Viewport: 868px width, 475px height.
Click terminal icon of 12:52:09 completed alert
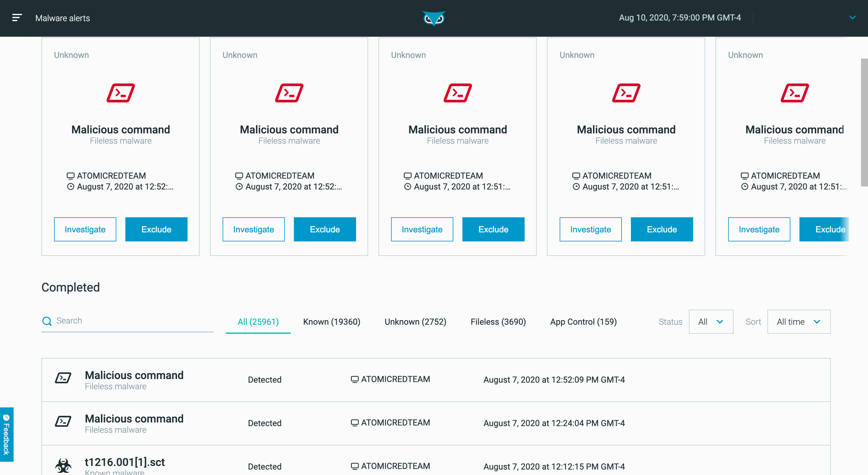tap(63, 378)
